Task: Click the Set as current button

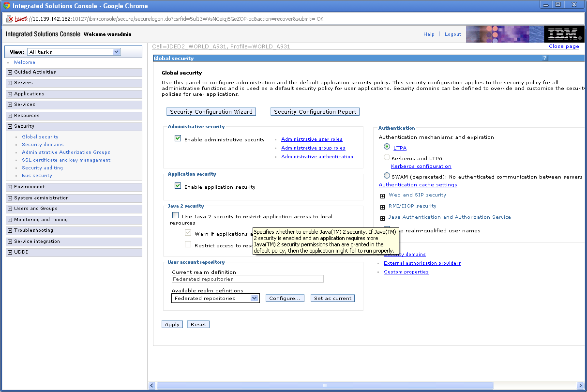Action: pyautogui.click(x=332, y=298)
